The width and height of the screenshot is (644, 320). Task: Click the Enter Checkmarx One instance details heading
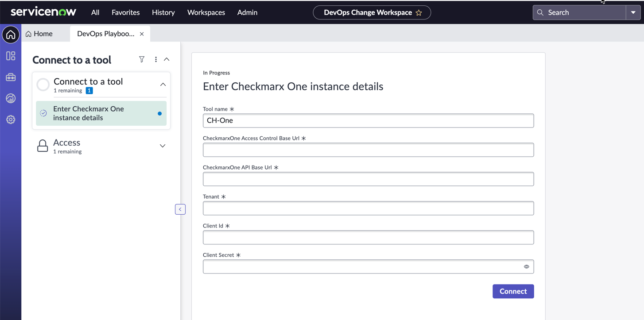[293, 86]
